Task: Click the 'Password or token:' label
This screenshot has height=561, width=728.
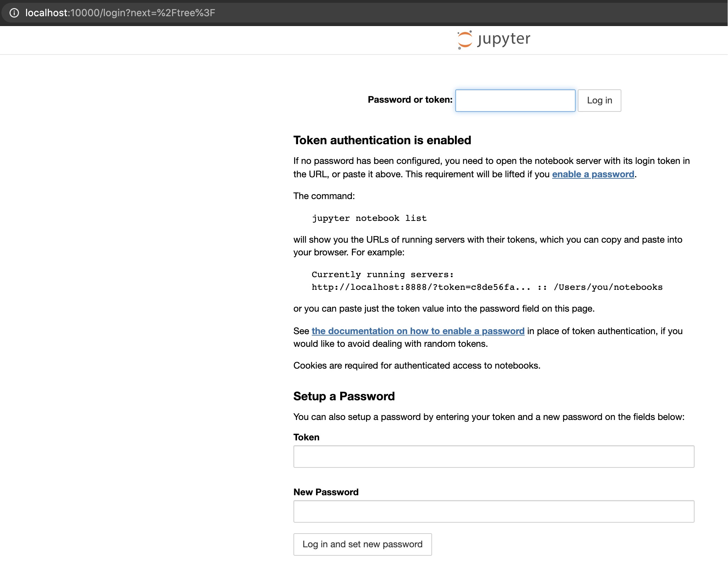Action: [x=410, y=100]
